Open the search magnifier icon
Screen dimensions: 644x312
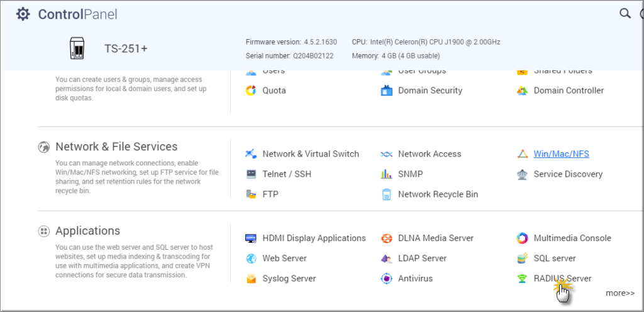tap(625, 13)
